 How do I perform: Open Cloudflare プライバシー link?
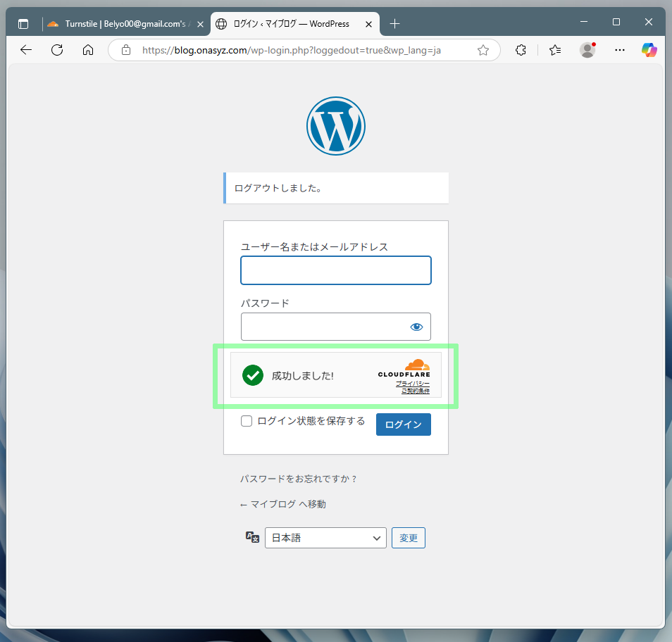[x=412, y=384]
